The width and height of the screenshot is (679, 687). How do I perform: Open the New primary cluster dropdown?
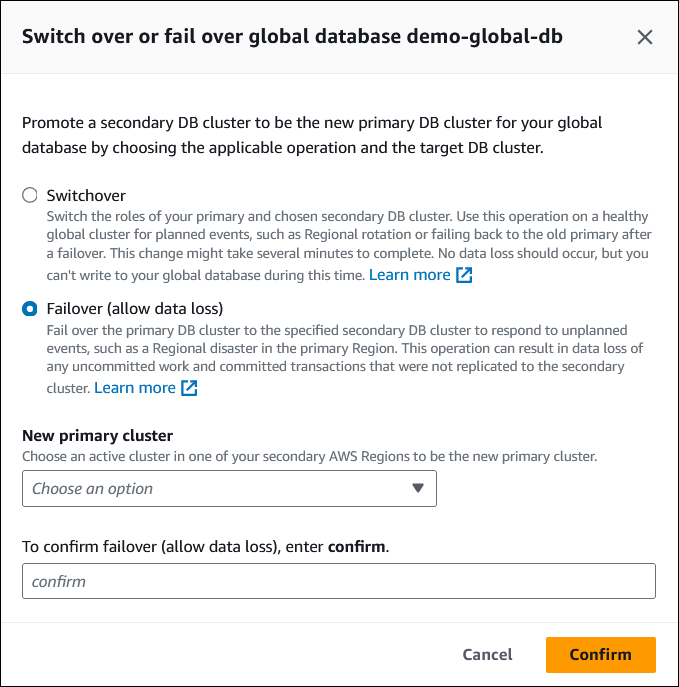pos(228,489)
